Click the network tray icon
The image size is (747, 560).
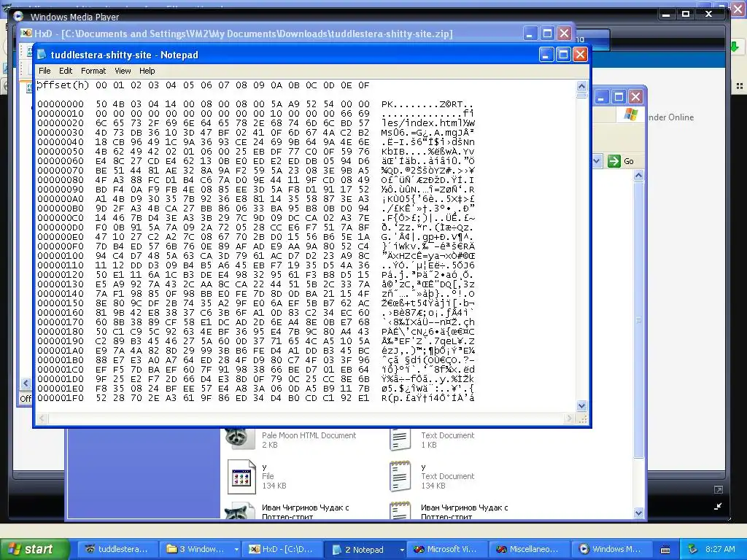coord(692,549)
